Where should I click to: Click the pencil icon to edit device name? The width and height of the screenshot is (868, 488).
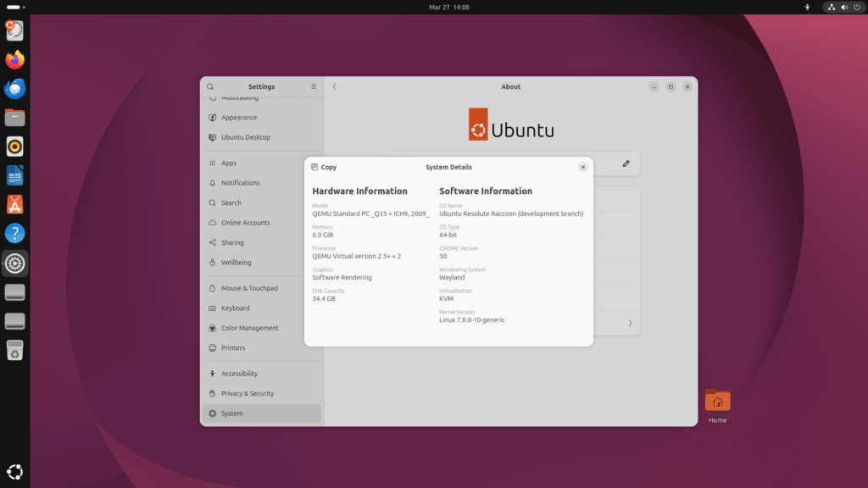626,164
